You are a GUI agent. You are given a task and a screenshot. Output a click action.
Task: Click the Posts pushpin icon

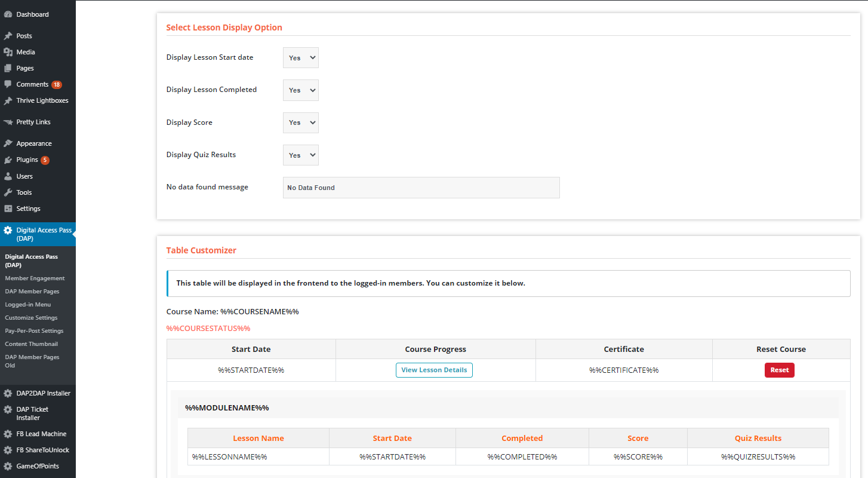[x=8, y=36]
